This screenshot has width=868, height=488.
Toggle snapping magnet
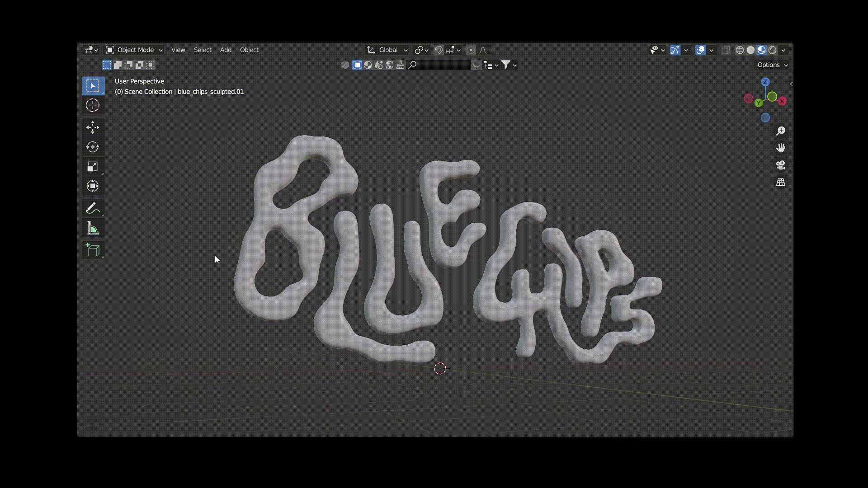438,50
